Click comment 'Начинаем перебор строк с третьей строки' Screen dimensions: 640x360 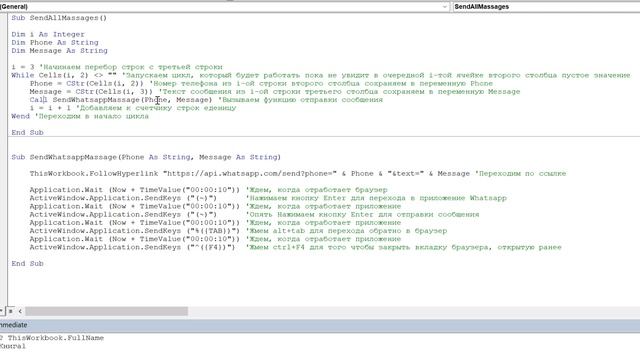coord(131,67)
